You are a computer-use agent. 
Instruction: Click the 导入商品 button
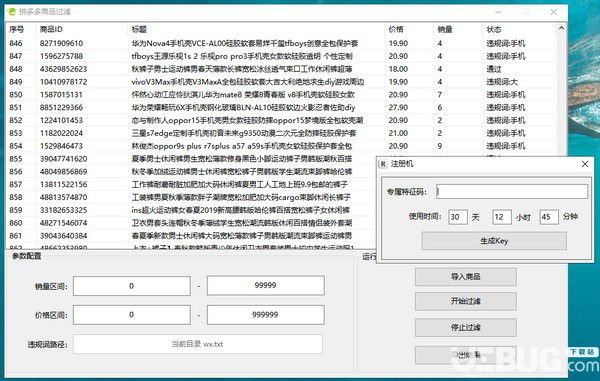(466, 277)
